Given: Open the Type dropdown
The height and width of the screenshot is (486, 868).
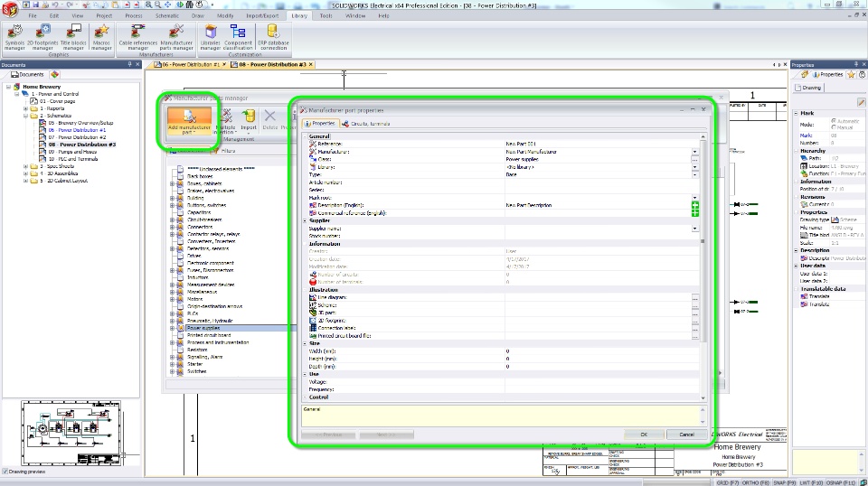Looking at the screenshot, I should 694,174.
